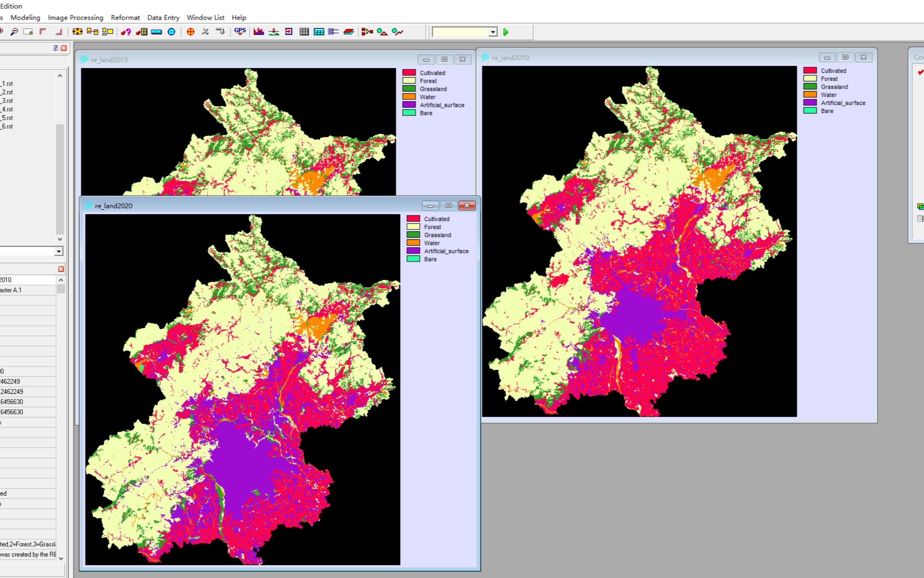
Task: Click the help question mark in explorer panel
Action: coord(56,48)
